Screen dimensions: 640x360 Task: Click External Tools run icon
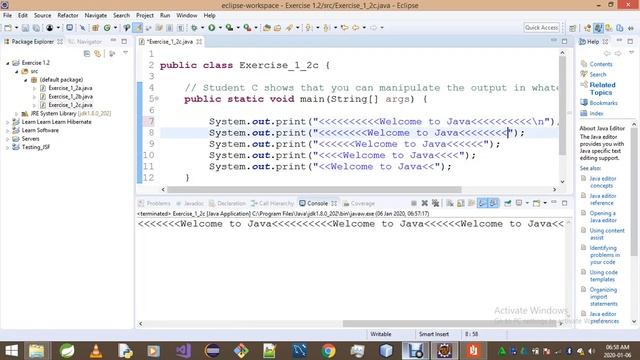247,28
